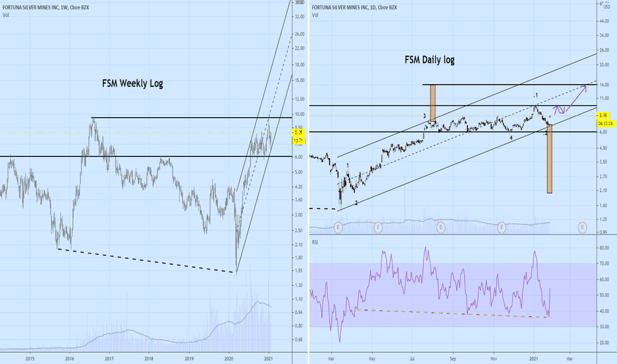Click the earnings E marker between Jul and Sep
The width and height of the screenshot is (617, 364).
pyautogui.click(x=441, y=227)
